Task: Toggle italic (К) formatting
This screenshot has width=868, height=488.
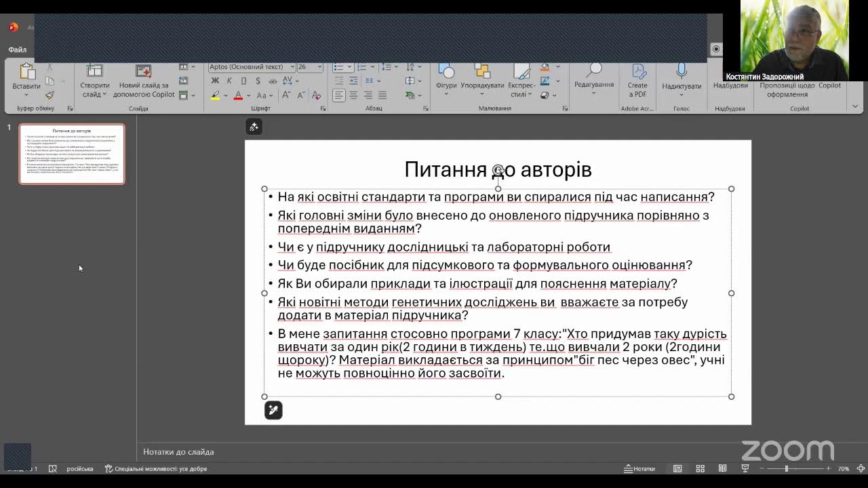Action: coord(229,81)
